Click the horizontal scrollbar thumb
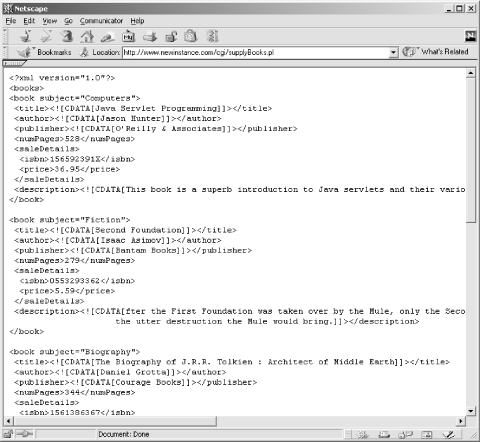This screenshot has height=442, width=481. (x=114, y=421)
